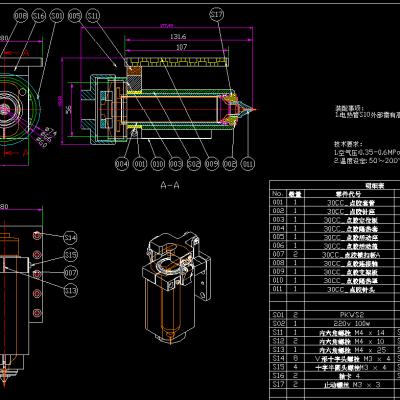Click the 007 balloon on side view
The image size is (400, 400).
(x=70, y=273)
